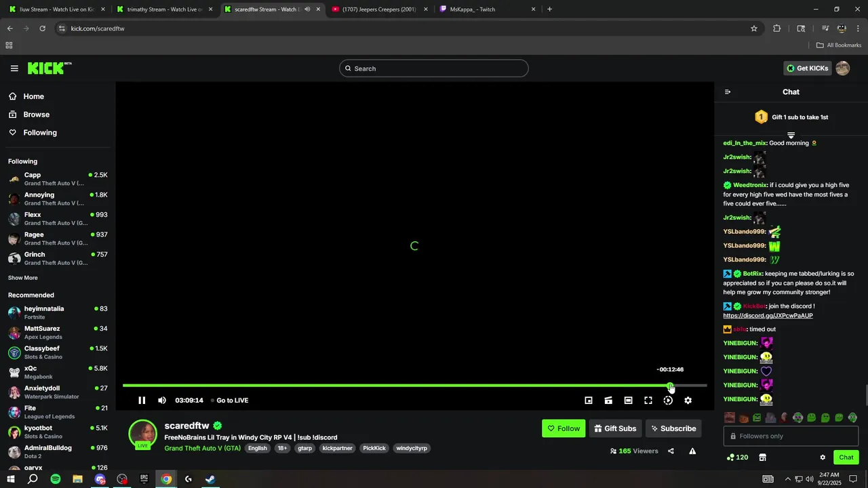Image resolution: width=868 pixels, height=488 pixels.
Task: Open All Bookmarks folder
Action: (x=839, y=45)
